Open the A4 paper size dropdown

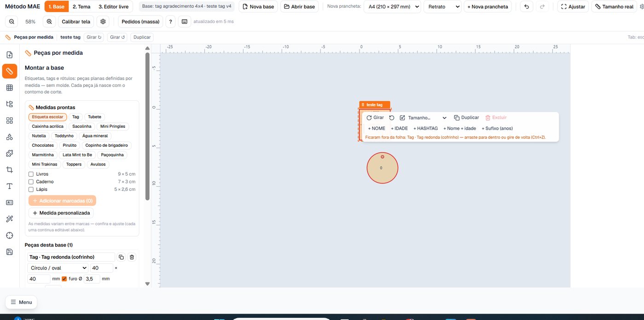pos(392,7)
